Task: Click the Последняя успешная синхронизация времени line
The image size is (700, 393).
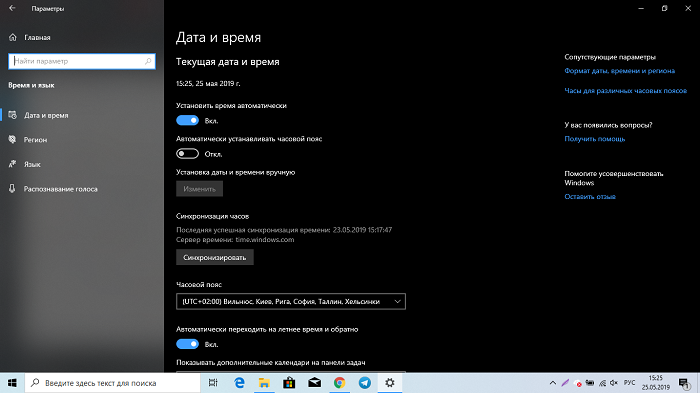Action: pyautogui.click(x=284, y=230)
